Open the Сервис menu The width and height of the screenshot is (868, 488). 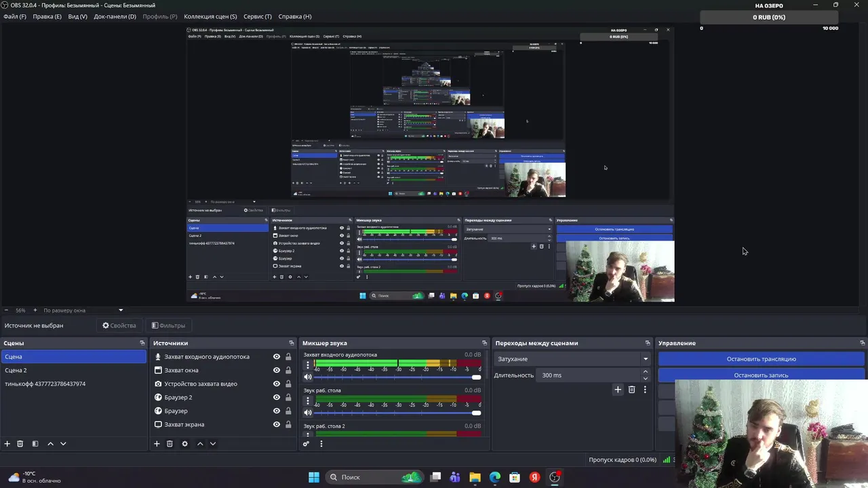258,16
